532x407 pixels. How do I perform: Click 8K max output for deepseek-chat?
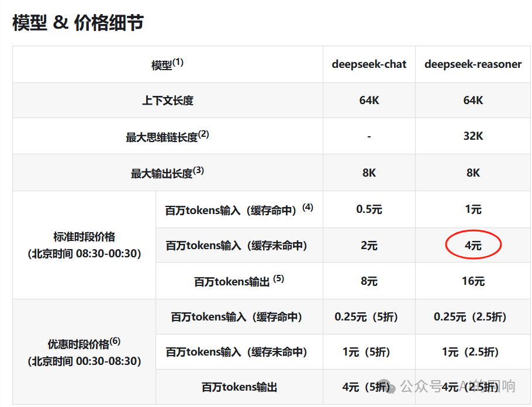coord(369,173)
